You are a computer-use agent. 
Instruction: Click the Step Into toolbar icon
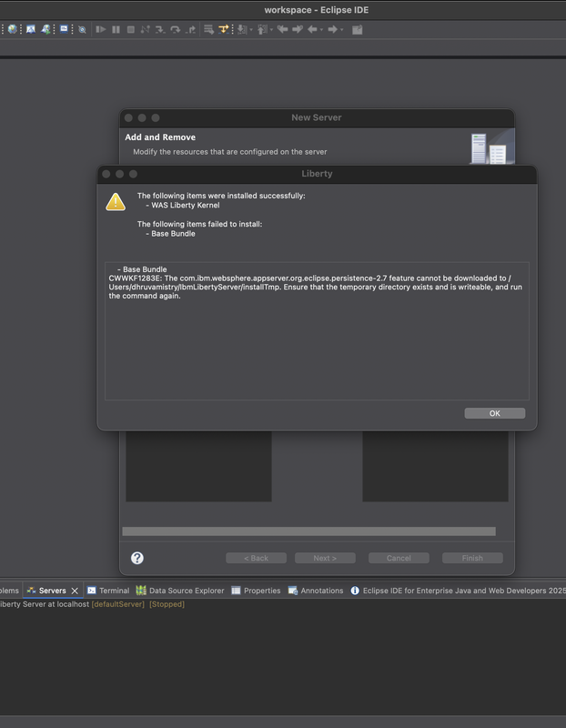[x=160, y=30]
